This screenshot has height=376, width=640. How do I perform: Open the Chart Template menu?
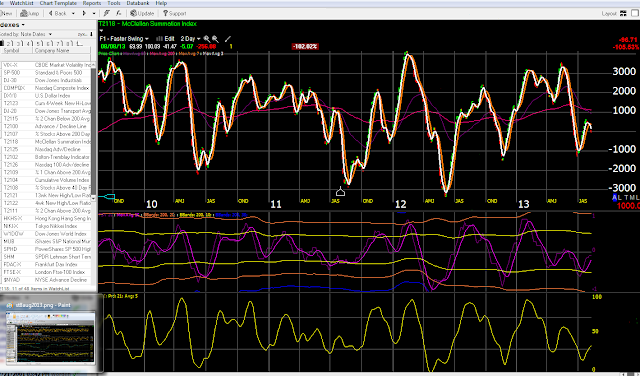point(58,3)
